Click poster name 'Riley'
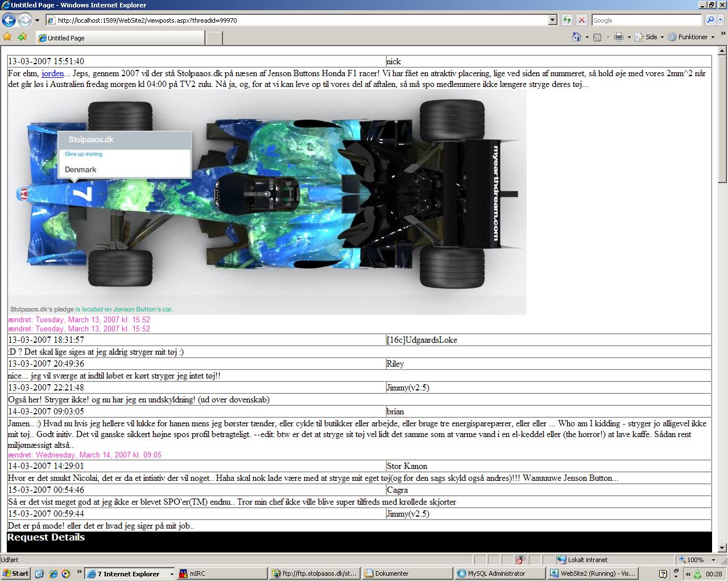The height and width of the screenshot is (582, 728). tap(395, 364)
